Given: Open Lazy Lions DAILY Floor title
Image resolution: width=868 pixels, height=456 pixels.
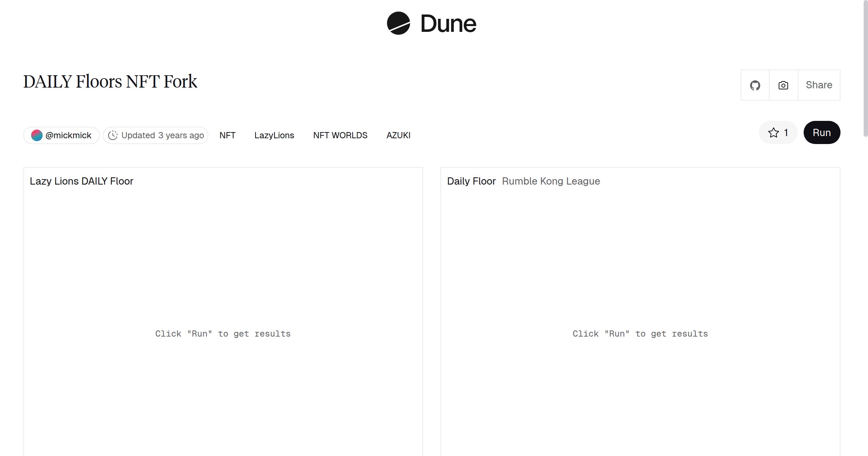Looking at the screenshot, I should coord(81,181).
